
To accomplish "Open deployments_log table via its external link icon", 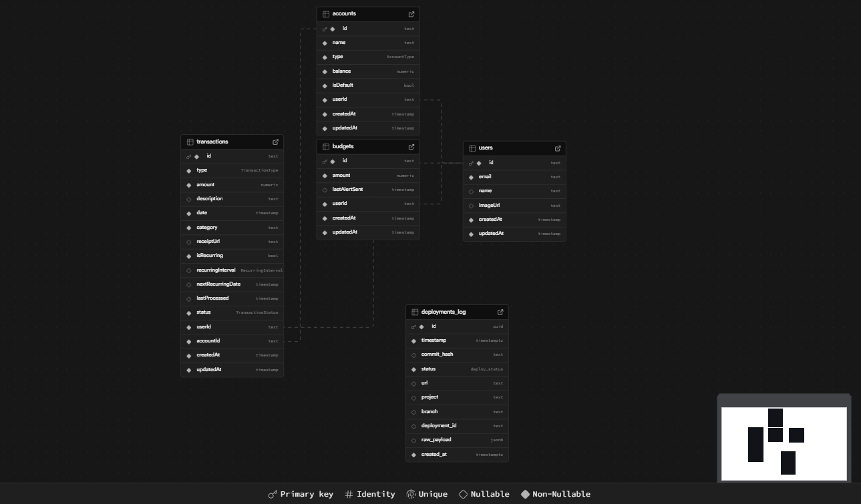I will 500,312.
